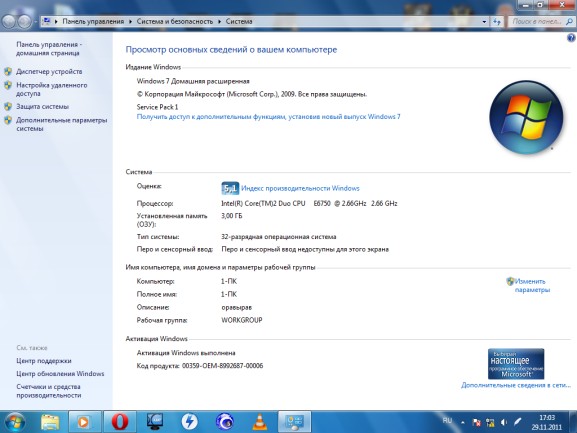The height and width of the screenshot is (433, 577).
Task: Select Панель управления breadcrumb
Action: [93, 22]
